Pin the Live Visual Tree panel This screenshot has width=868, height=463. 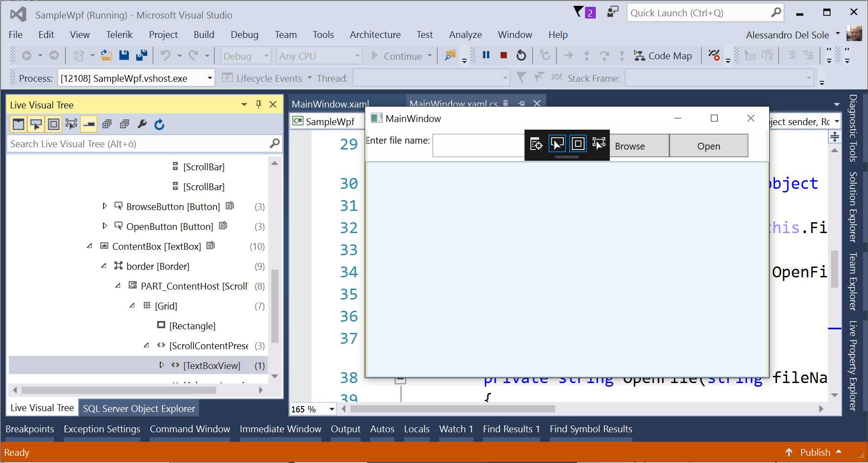click(x=259, y=104)
